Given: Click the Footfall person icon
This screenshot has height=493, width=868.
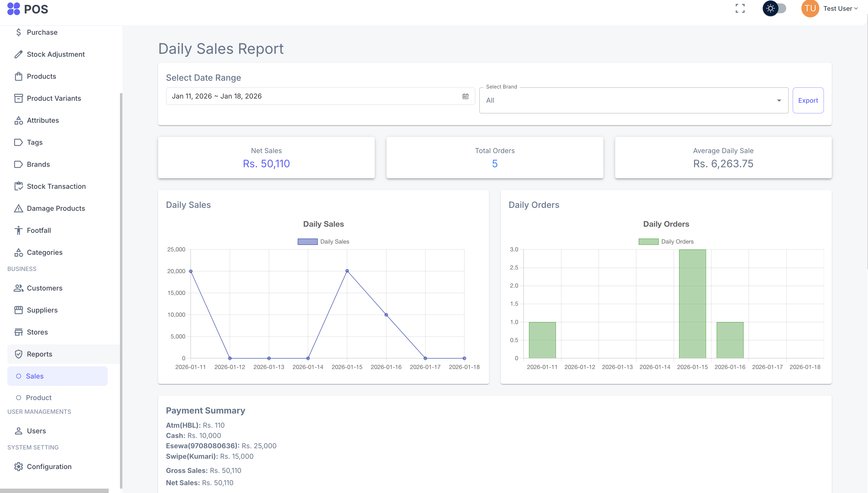Looking at the screenshot, I should [18, 230].
